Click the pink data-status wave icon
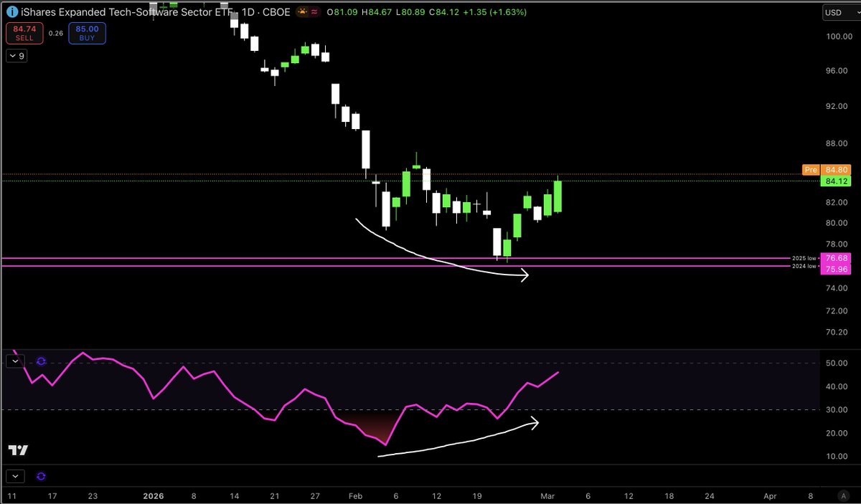The height and width of the screenshot is (504, 861). (314, 12)
